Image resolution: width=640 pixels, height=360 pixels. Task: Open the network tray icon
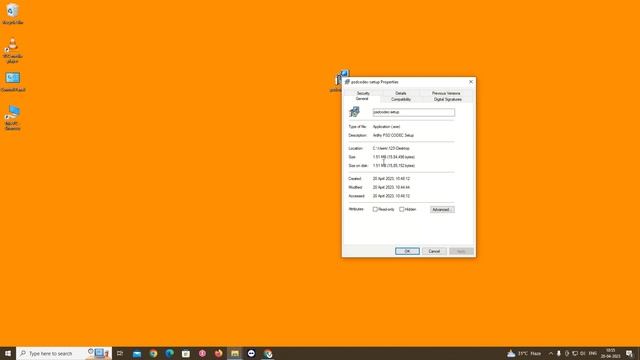pos(575,353)
